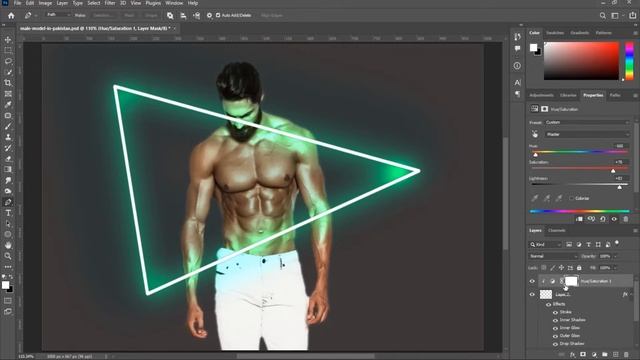Clip adjustment to layer icon in Properties
This screenshot has width=640, height=360.
click(x=579, y=219)
